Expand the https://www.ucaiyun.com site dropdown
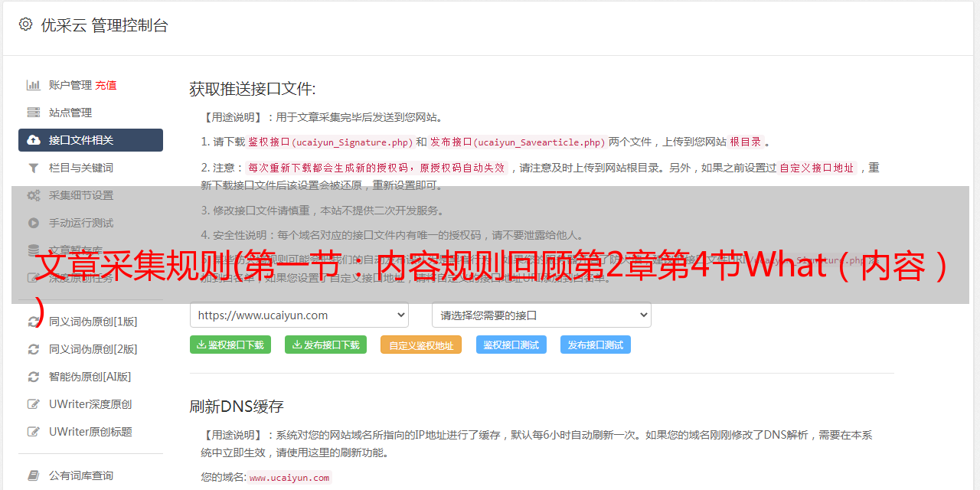Image resolution: width=980 pixels, height=490 pixels. pos(299,315)
